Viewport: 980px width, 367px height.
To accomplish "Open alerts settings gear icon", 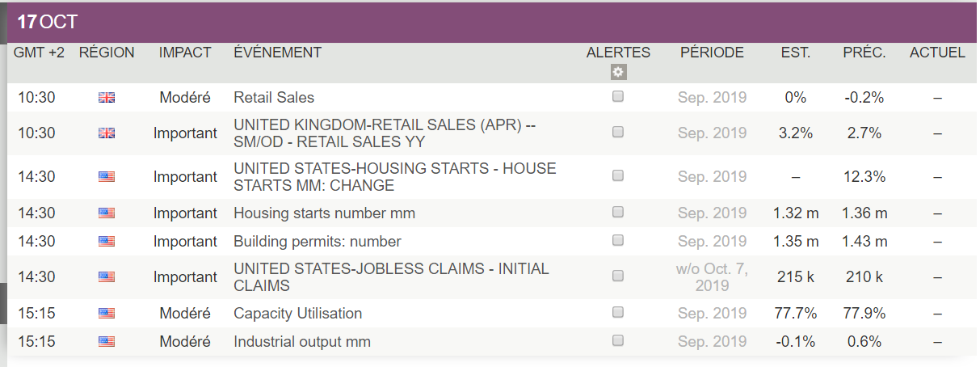I will coord(618,72).
